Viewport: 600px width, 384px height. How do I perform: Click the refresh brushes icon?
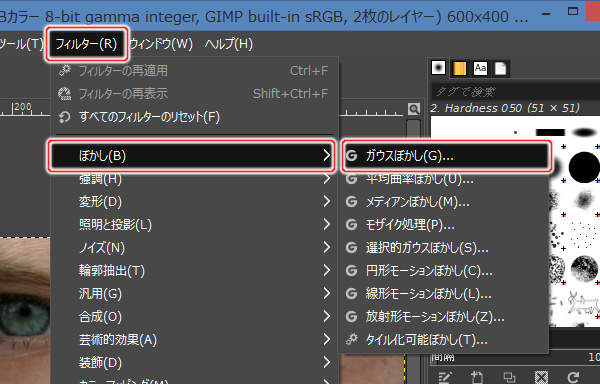[573, 377]
